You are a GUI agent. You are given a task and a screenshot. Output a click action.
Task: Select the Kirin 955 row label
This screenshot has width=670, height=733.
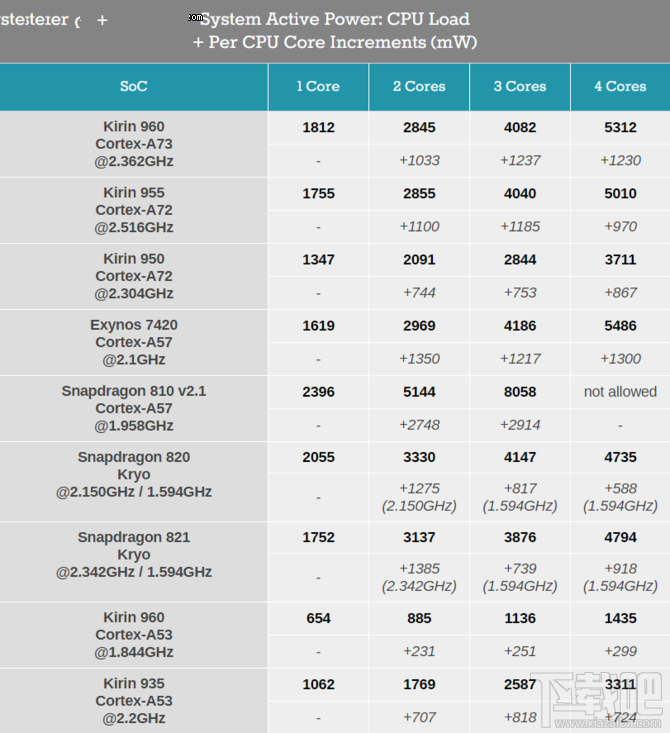pyautogui.click(x=134, y=210)
